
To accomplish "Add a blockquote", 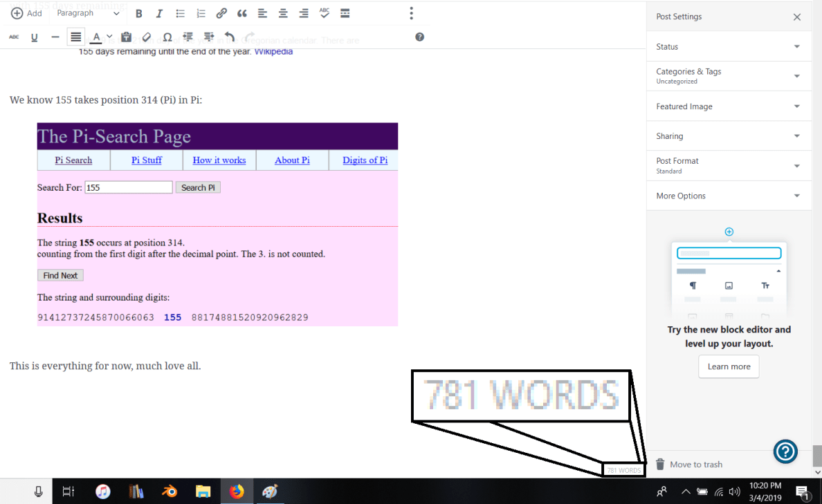I will (x=241, y=13).
